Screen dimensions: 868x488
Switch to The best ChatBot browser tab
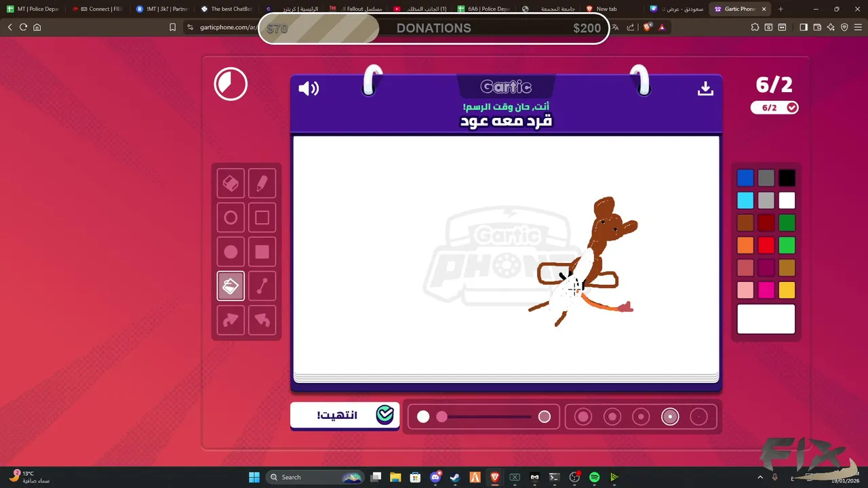point(227,9)
